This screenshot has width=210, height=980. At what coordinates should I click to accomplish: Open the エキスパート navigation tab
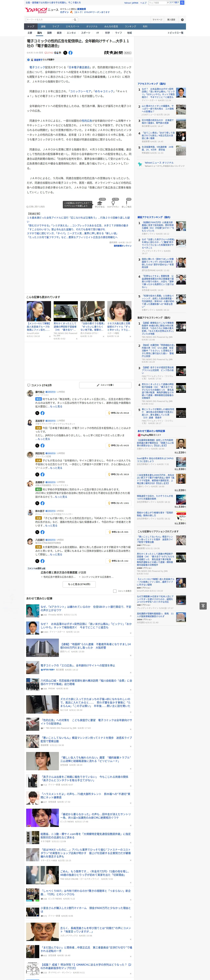coord(72,27)
